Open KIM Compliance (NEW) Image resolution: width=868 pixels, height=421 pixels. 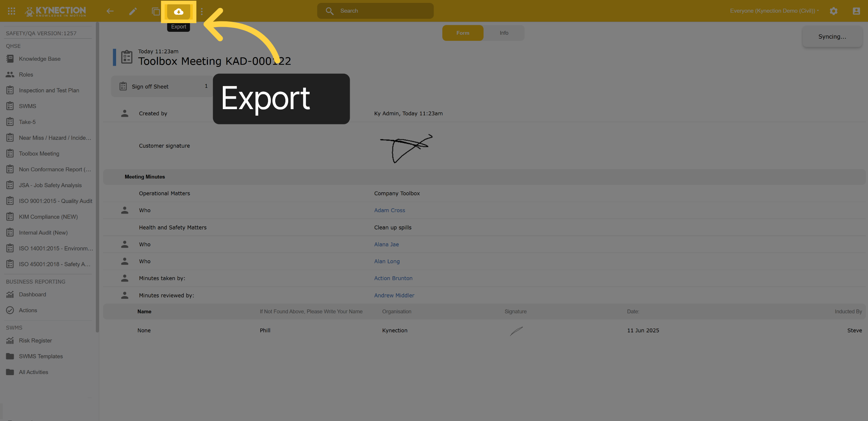(49, 217)
